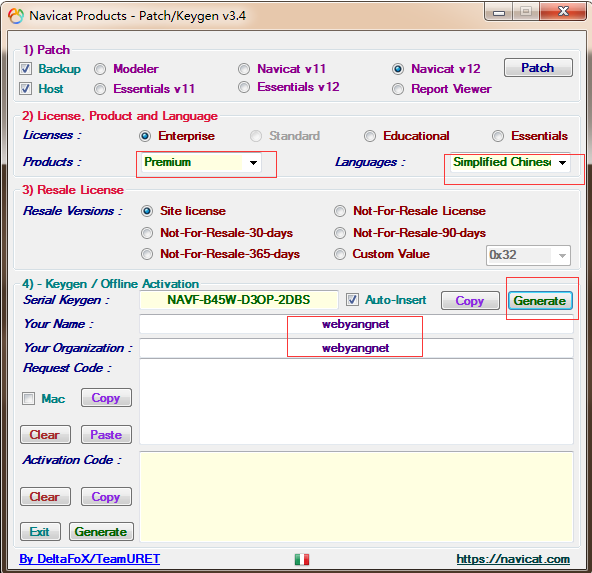Select Navicat v12 radio option

(x=398, y=69)
